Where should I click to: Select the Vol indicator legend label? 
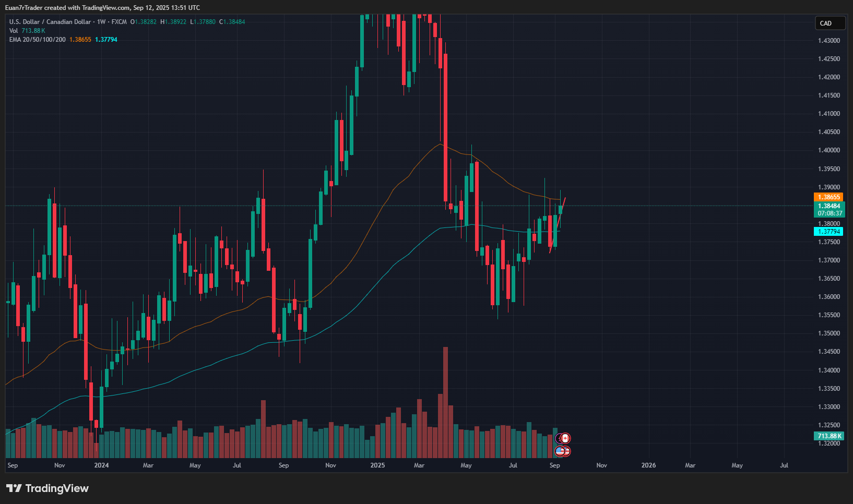14,31
